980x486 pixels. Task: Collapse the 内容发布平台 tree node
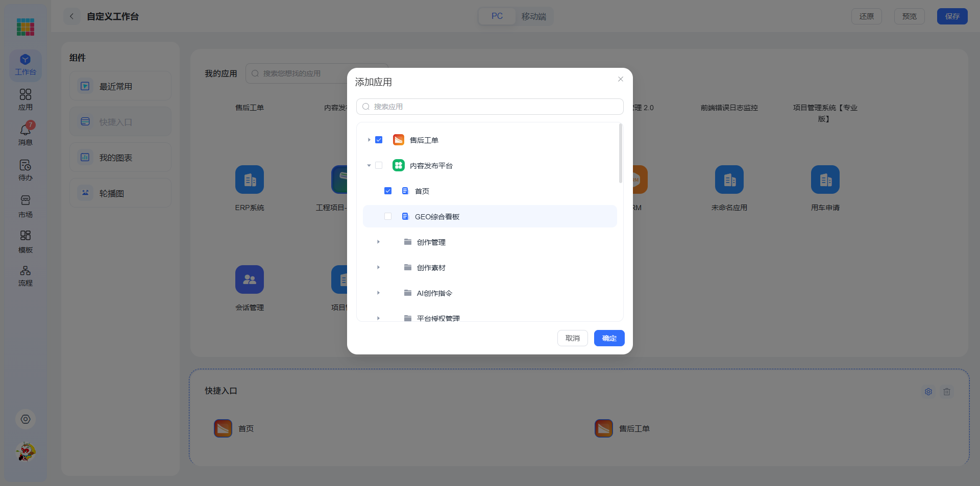369,165
